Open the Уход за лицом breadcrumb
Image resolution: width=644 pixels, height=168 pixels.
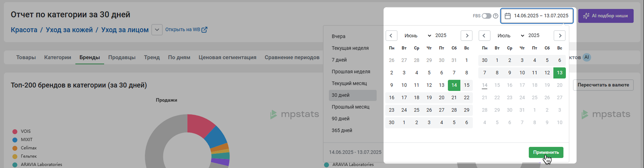[125, 30]
